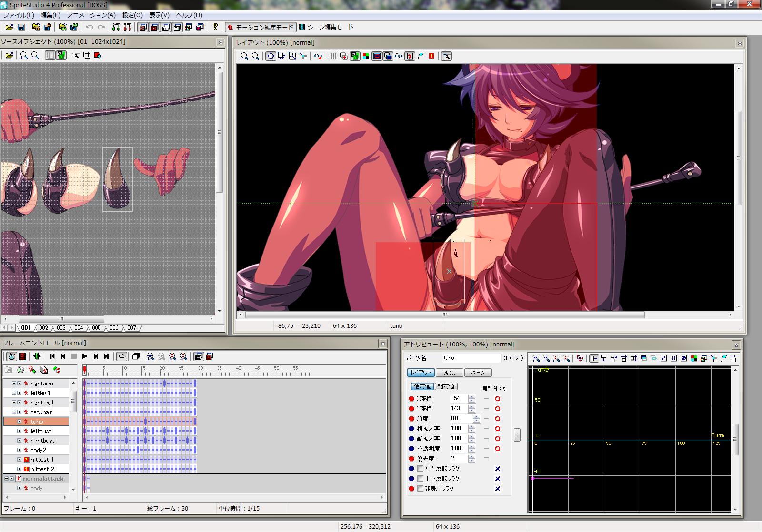
Task: Click the red exclamation hit-test icon in the layout toolbar
Action: click(x=431, y=56)
